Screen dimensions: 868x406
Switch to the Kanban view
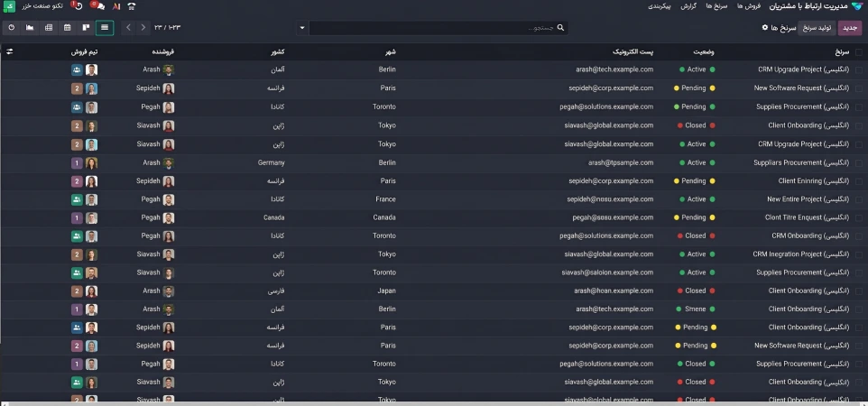tap(86, 27)
